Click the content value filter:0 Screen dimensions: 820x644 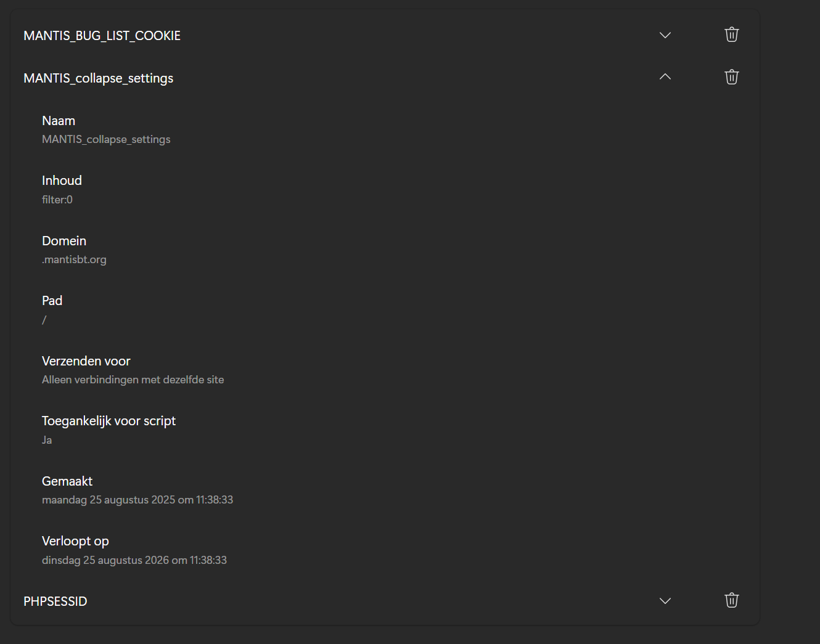(x=57, y=200)
